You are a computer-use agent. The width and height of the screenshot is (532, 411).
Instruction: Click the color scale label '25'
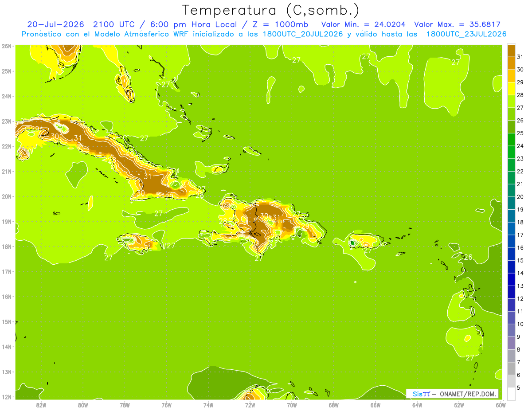(520, 133)
